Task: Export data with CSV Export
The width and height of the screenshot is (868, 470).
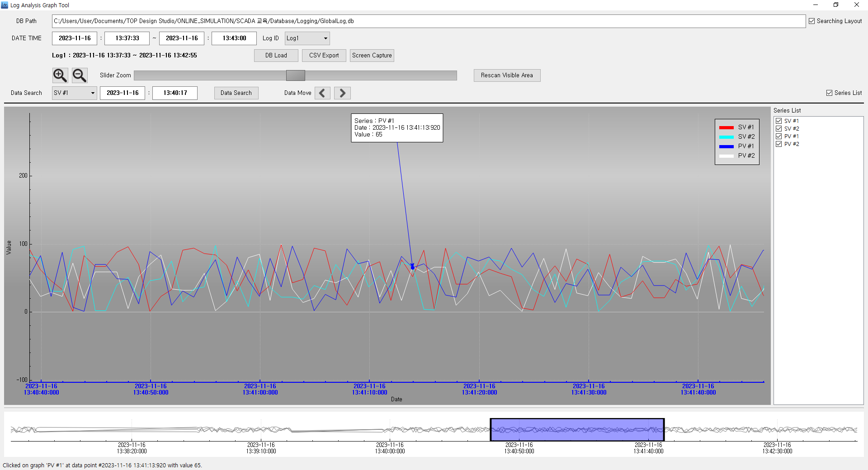Action: click(x=324, y=56)
